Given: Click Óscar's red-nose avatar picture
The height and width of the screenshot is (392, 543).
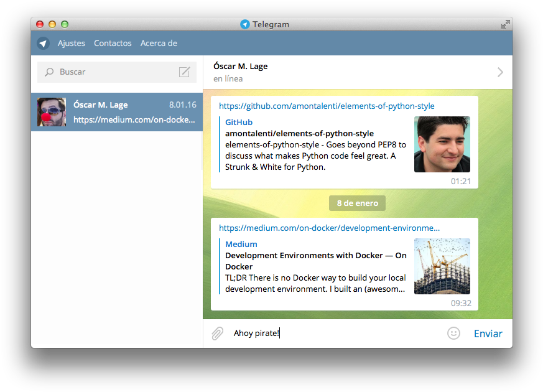Looking at the screenshot, I should [52, 112].
